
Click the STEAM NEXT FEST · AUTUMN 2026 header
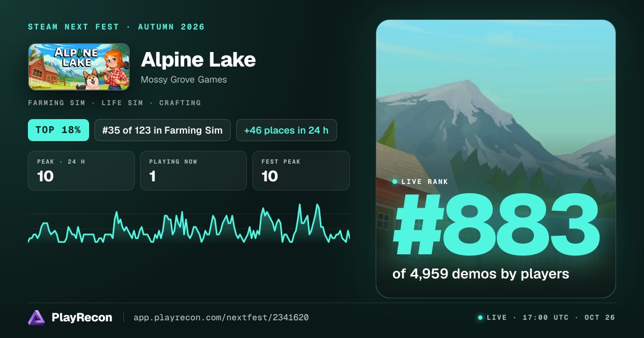[116, 27]
